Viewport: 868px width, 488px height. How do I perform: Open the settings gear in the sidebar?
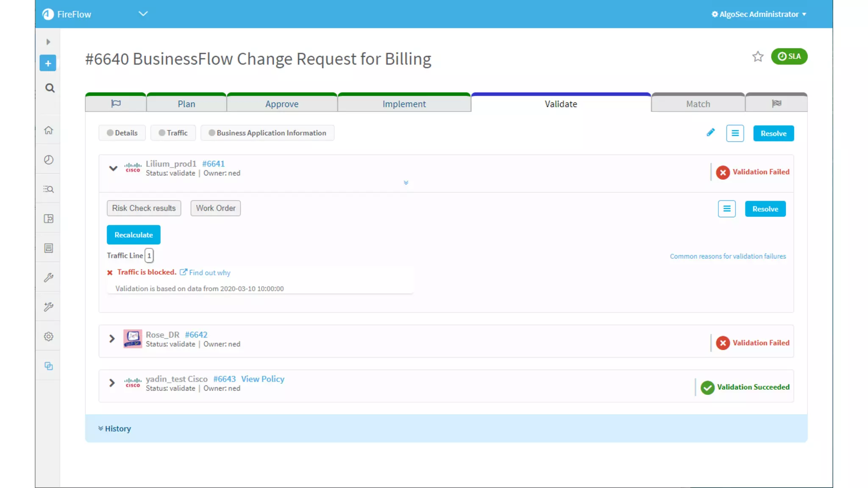49,336
